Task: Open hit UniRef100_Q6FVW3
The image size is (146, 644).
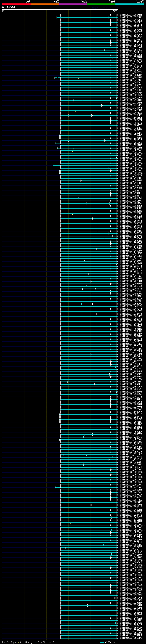Action: pos(131,30)
